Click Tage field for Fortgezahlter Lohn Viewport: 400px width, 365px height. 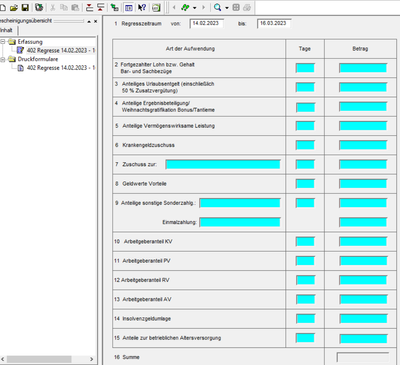coord(305,68)
